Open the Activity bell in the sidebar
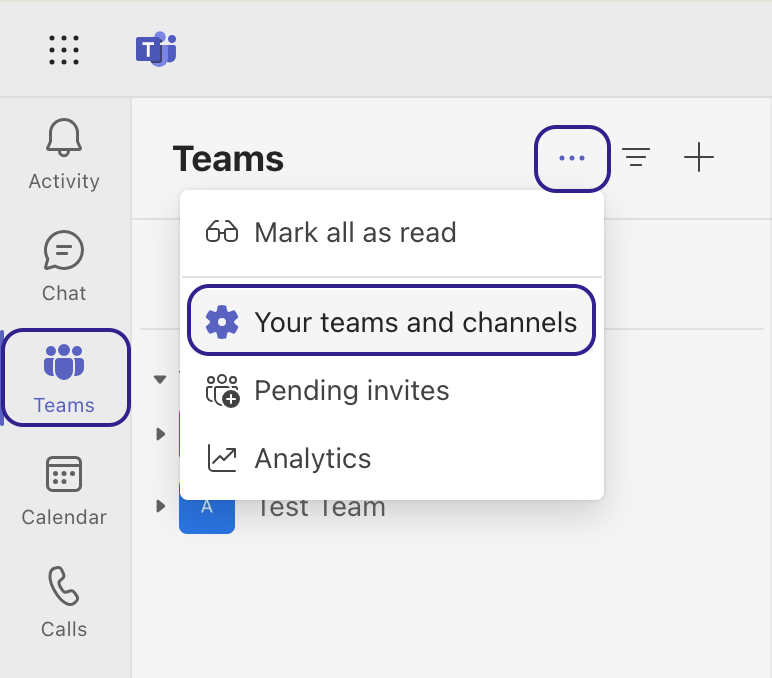The image size is (772, 678). [64, 154]
